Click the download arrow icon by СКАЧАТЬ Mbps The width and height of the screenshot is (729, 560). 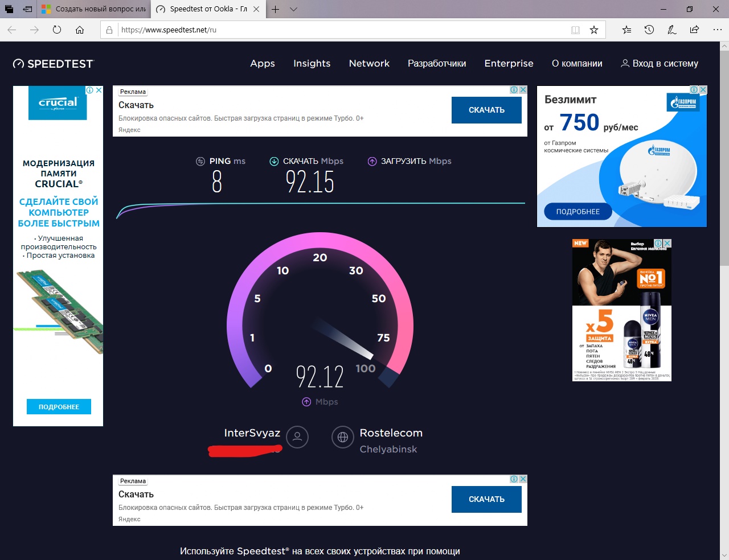tap(274, 161)
